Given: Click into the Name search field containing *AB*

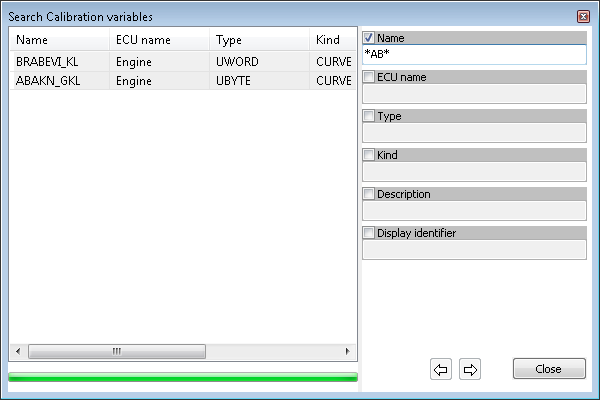Looking at the screenshot, I should pos(474,54).
